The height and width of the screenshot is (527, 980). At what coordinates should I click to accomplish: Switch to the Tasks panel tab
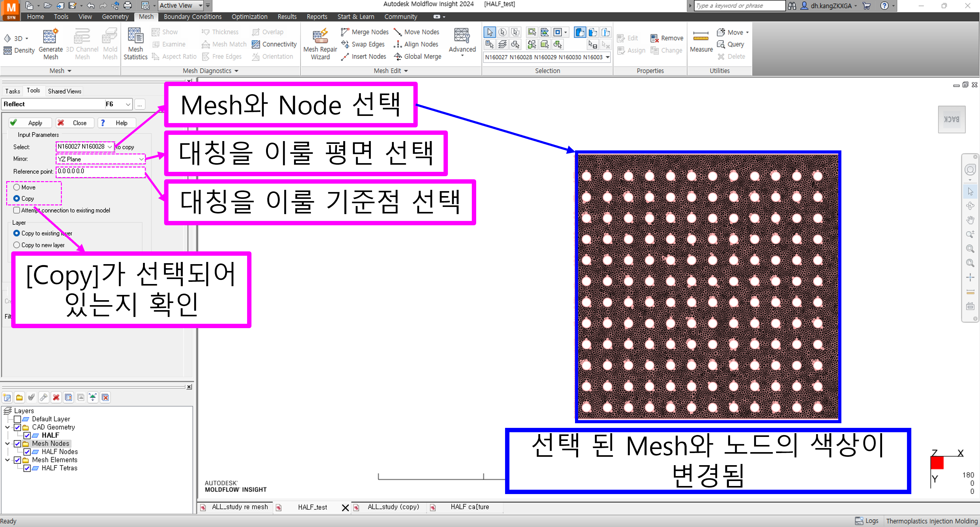pos(12,91)
